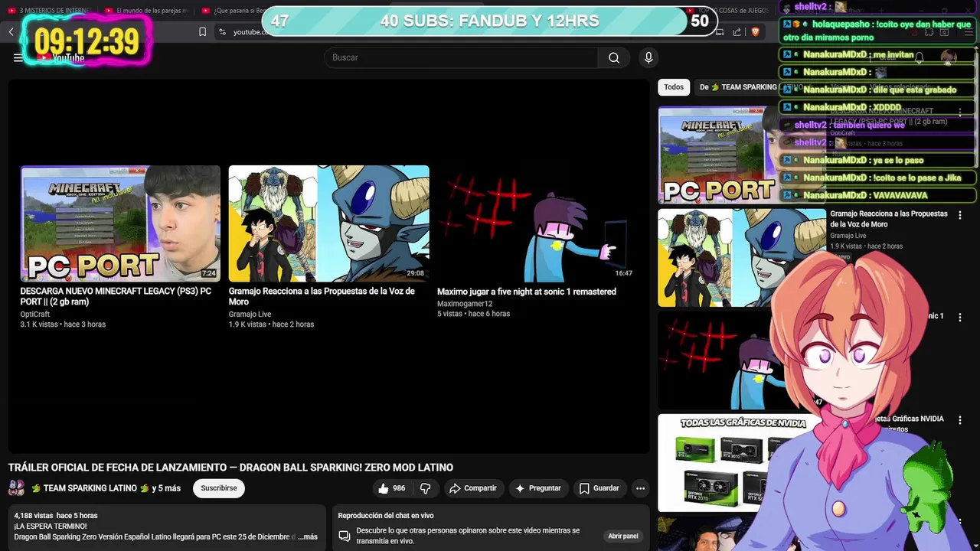Click the TRÁILER OFICIAL DE FECHA DE LANZAMIENTO title
Image resolution: width=980 pixels, height=551 pixels.
pos(230,468)
